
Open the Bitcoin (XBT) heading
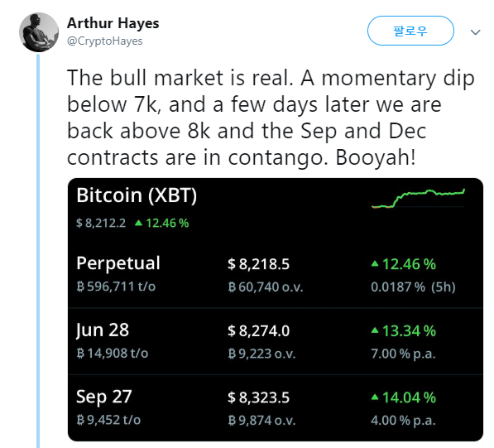(x=137, y=195)
